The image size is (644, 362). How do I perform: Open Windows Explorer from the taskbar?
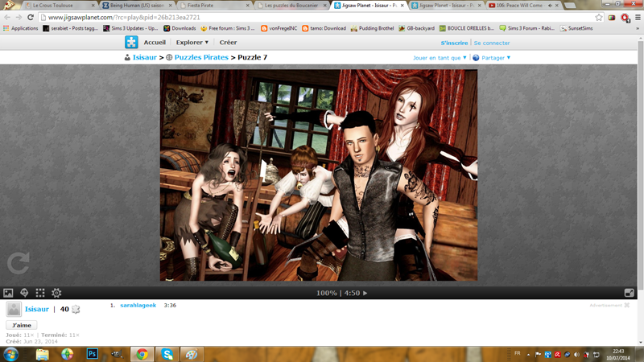[43, 354]
